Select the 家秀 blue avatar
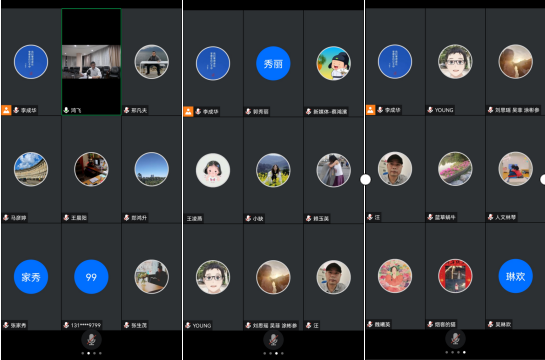This screenshot has width=545, height=360. (31, 277)
